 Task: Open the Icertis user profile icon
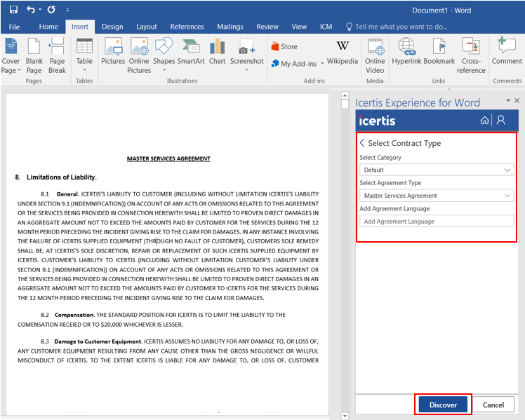[x=500, y=121]
